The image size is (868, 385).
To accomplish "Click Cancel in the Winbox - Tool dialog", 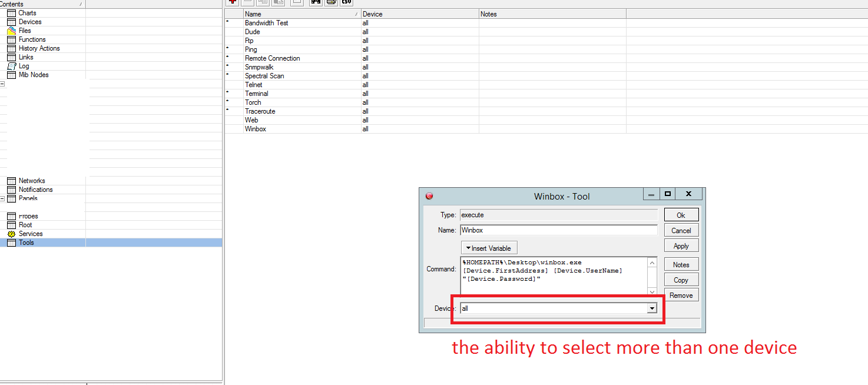I will pos(681,230).
